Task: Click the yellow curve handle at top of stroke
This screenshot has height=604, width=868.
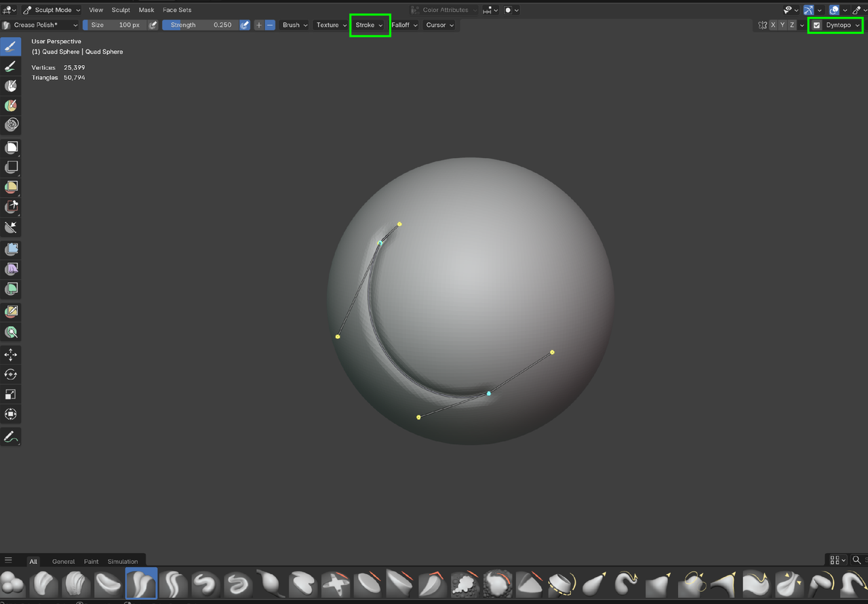Action: (399, 224)
